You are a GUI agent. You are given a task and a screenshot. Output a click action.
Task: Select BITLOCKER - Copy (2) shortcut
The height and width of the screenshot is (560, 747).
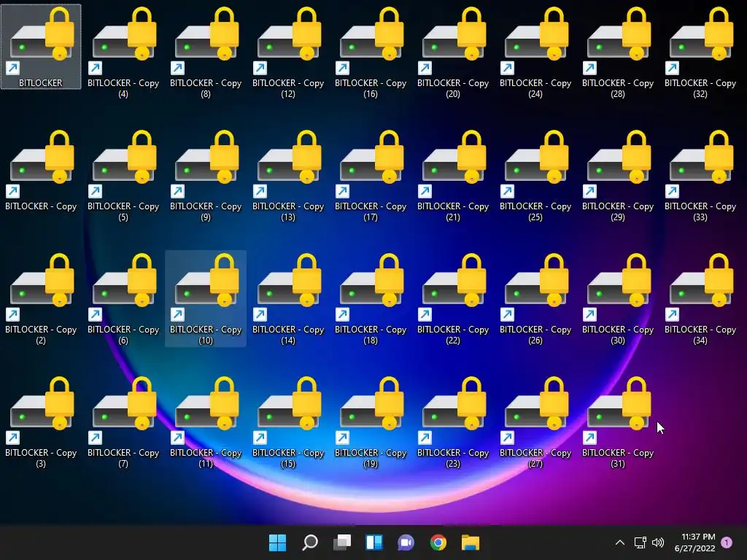click(41, 298)
